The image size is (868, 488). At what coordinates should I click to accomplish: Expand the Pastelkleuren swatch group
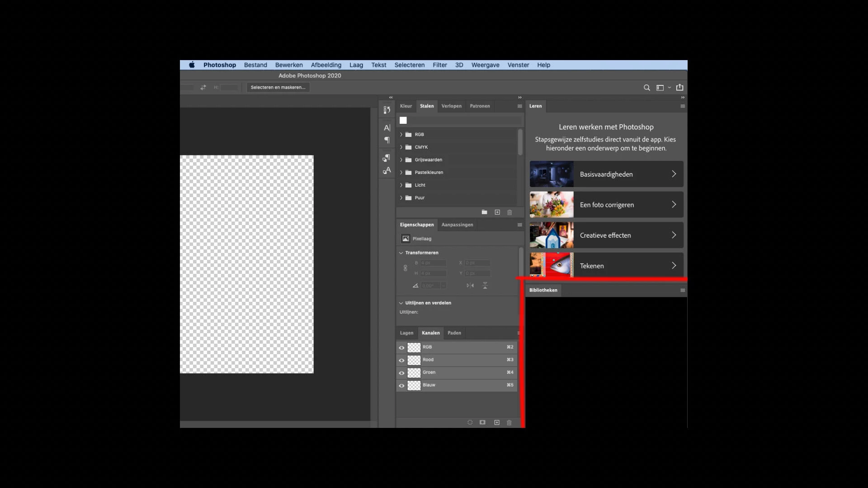coord(401,173)
